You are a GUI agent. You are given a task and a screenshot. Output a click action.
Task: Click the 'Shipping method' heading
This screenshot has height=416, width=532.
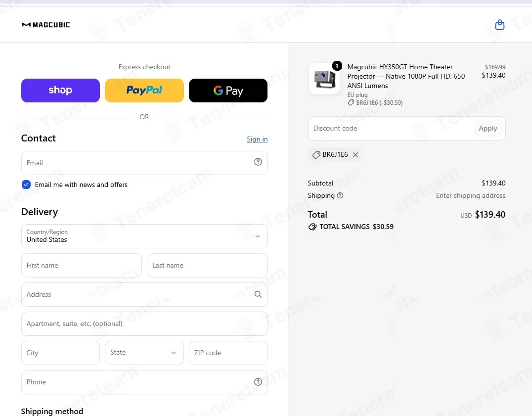(x=52, y=411)
